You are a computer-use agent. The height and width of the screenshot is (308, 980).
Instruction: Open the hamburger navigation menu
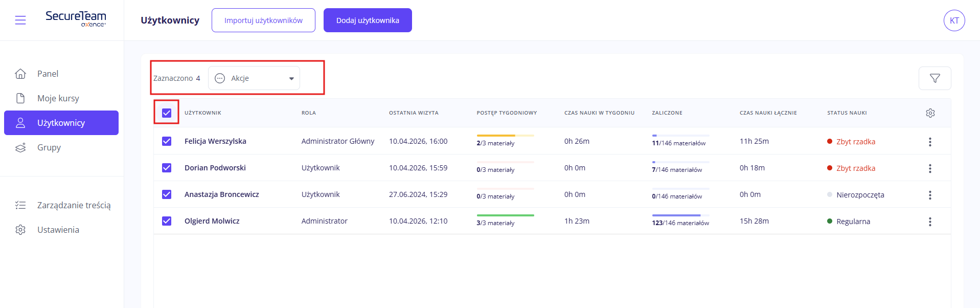(x=20, y=20)
